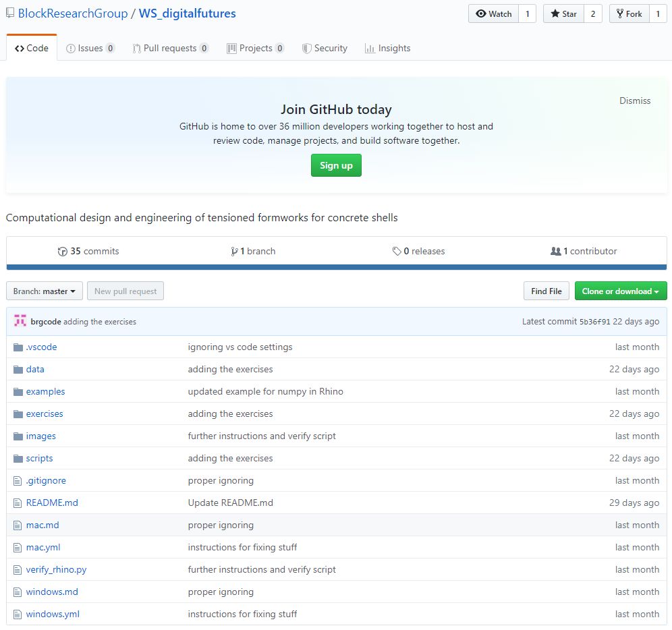Image resolution: width=672 pixels, height=630 pixels.
Task: Open the WS_digitalfutures repository link
Action: pos(188,13)
